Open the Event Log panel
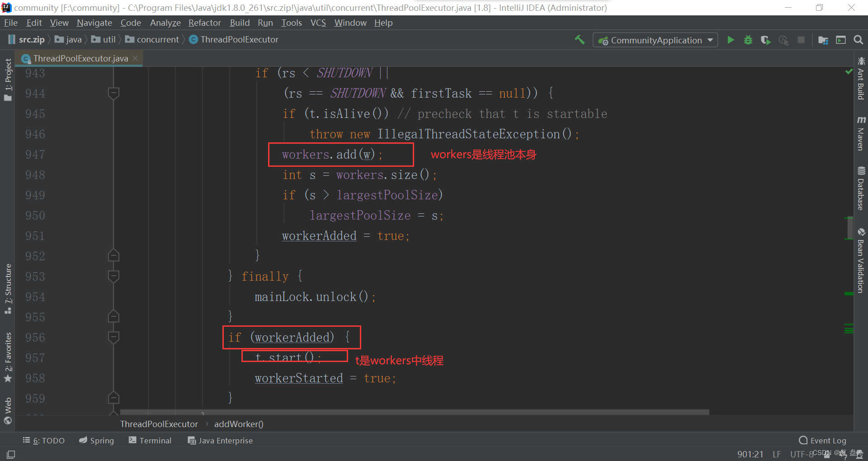 coord(823,440)
